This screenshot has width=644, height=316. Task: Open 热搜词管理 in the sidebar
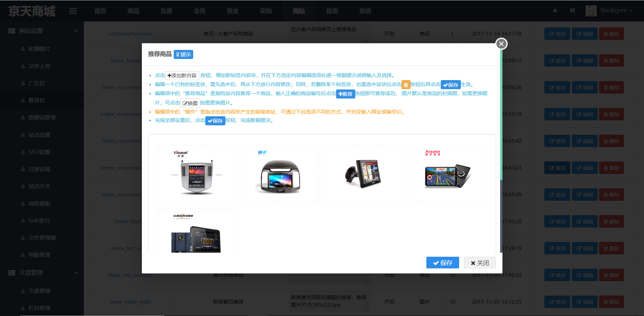(x=42, y=118)
